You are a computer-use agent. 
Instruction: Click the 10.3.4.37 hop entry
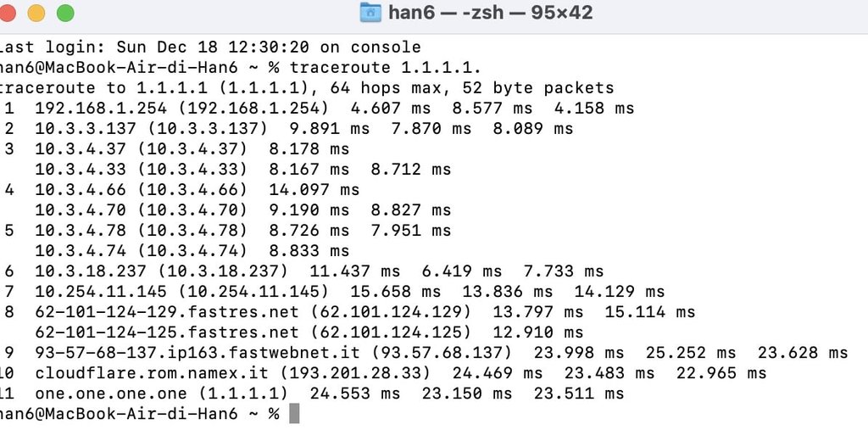[x=75, y=149]
